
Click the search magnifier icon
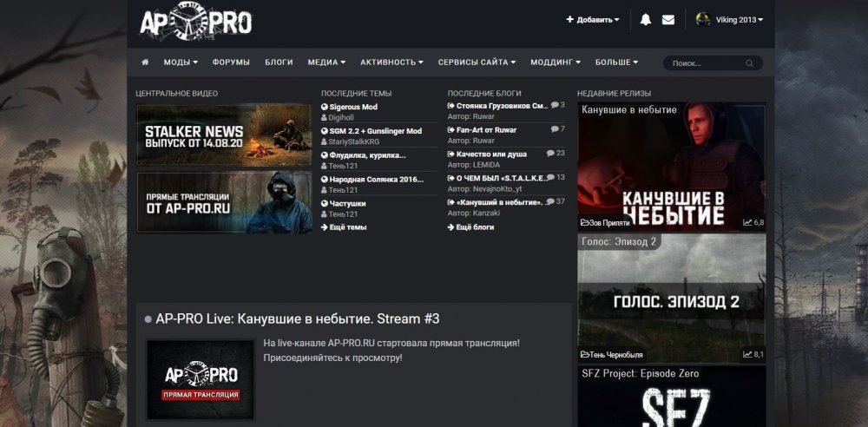pos(749,63)
